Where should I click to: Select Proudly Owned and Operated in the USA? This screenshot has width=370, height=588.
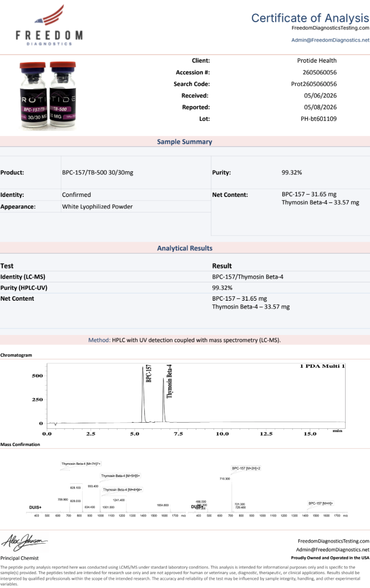tap(330, 558)
